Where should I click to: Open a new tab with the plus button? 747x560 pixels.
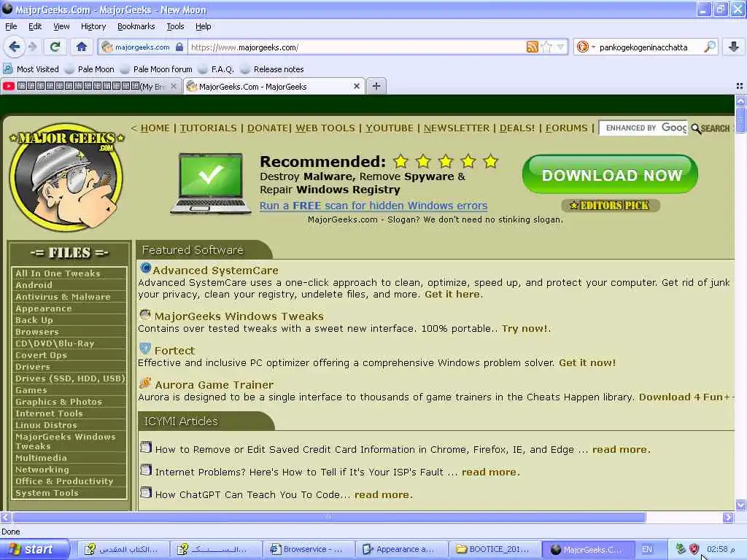tap(376, 86)
